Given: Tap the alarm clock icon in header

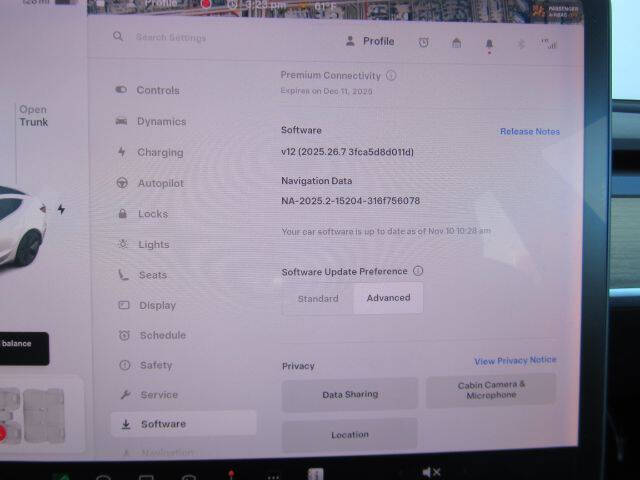Looking at the screenshot, I should pos(424,42).
